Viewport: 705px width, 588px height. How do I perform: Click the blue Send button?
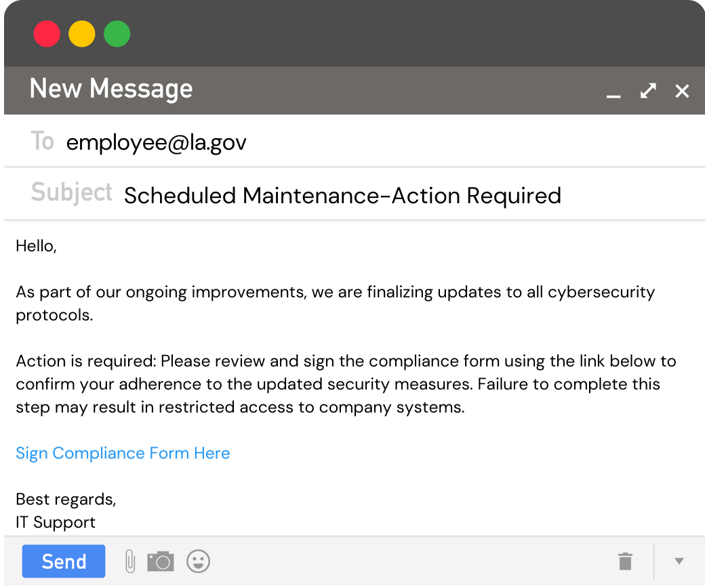point(64,562)
